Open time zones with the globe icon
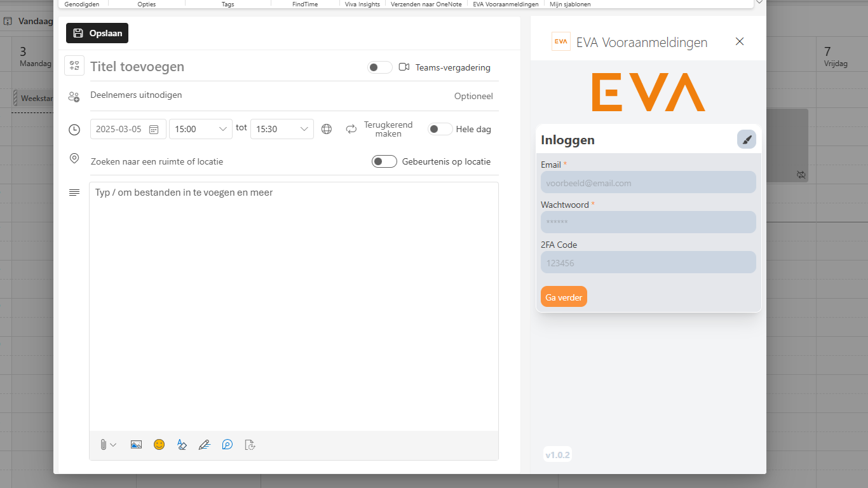Image resolution: width=868 pixels, height=488 pixels. coord(327,129)
